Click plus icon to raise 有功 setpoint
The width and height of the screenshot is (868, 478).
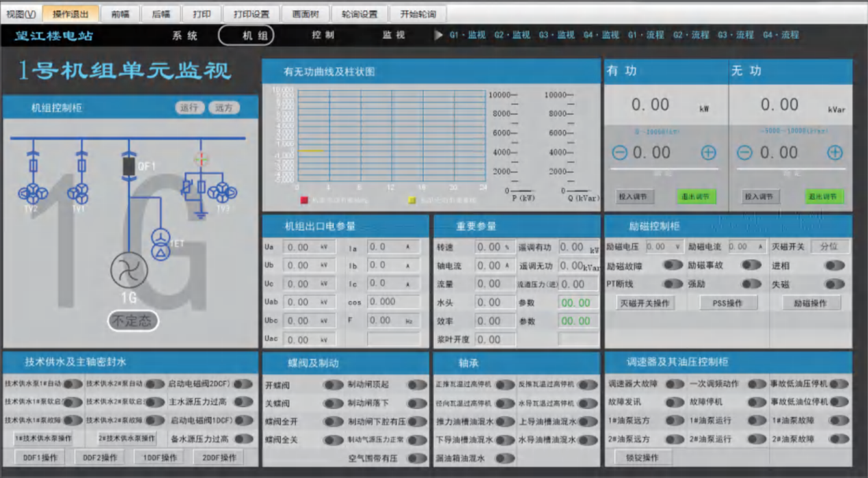(x=707, y=152)
